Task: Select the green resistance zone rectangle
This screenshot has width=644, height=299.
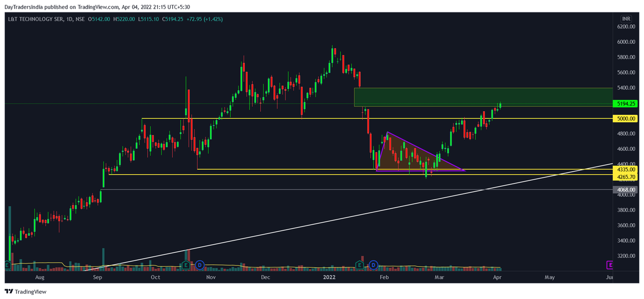Action: (x=483, y=97)
